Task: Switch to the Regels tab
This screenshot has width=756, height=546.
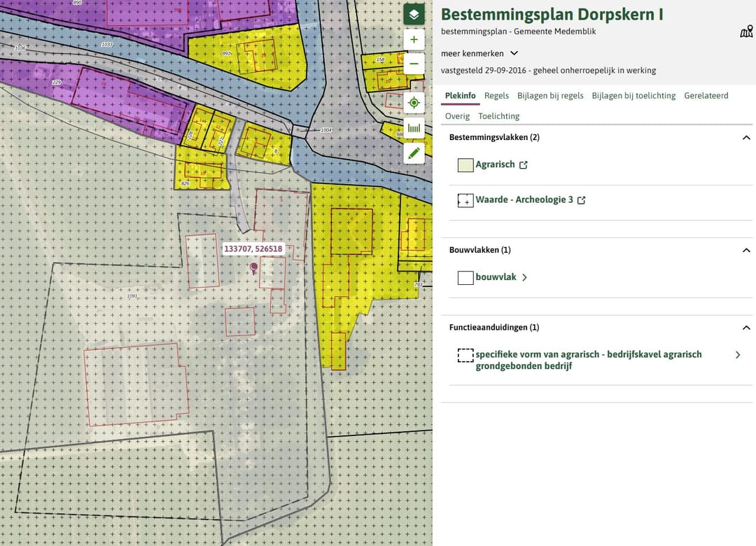Action: pyautogui.click(x=496, y=96)
